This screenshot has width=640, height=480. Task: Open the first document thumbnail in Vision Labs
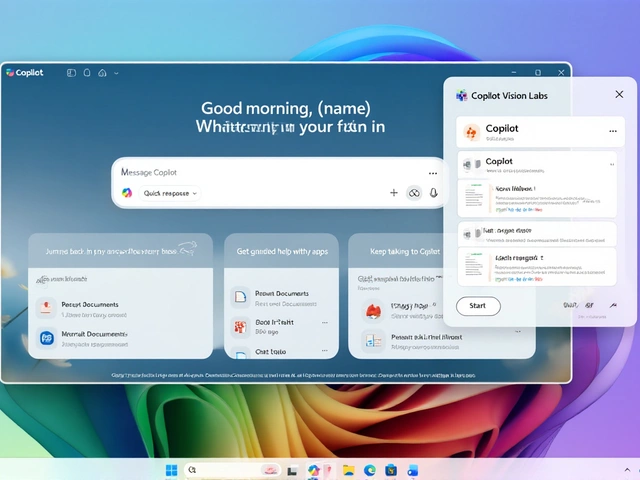coord(476,198)
